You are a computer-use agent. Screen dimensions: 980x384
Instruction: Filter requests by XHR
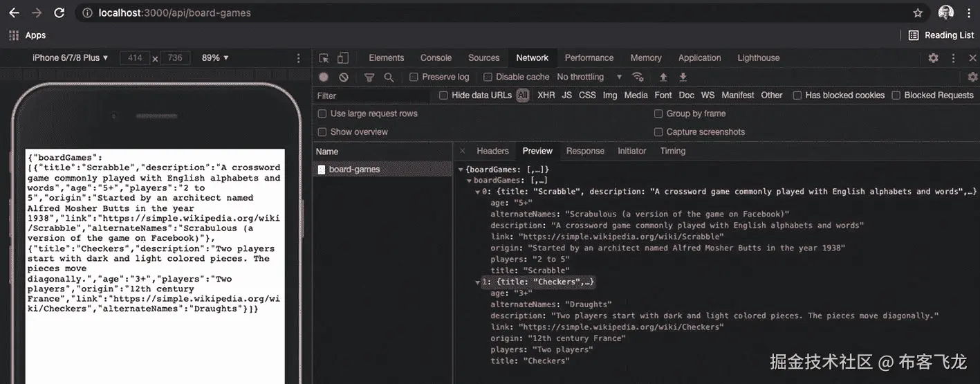546,95
